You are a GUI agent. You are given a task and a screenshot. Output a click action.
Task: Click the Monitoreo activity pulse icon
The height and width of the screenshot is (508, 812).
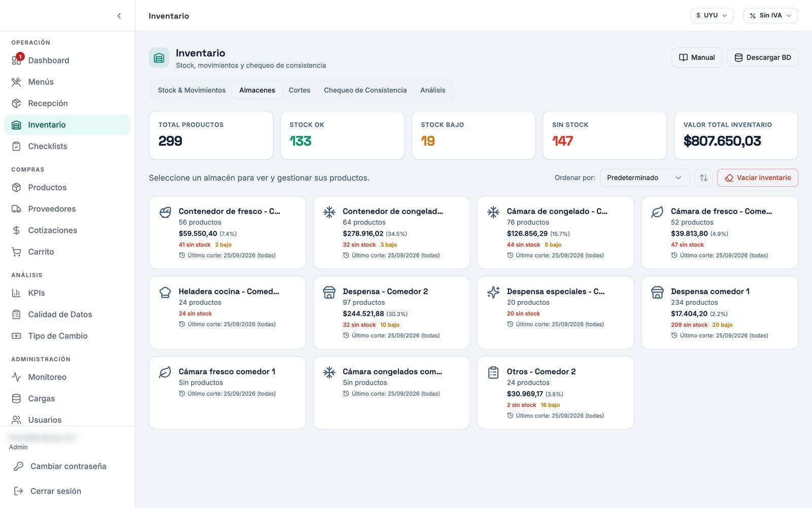coord(16,377)
